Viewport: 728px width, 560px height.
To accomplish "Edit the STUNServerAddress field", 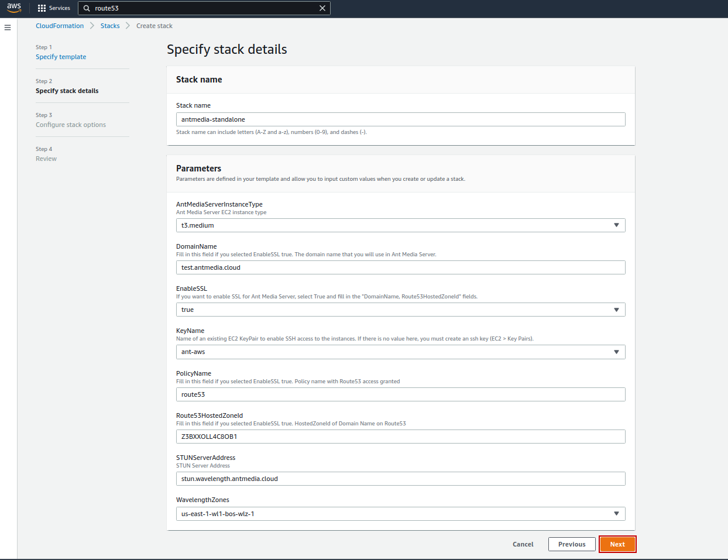I will pos(401,479).
